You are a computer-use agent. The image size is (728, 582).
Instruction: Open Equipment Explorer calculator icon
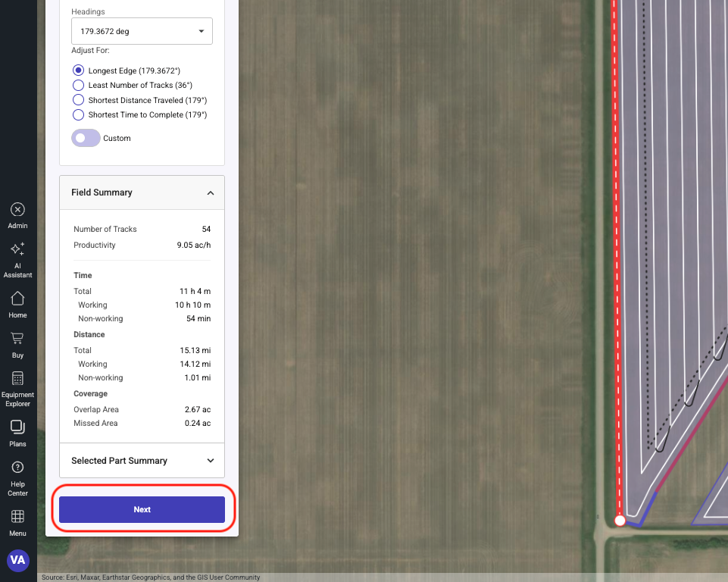17,378
